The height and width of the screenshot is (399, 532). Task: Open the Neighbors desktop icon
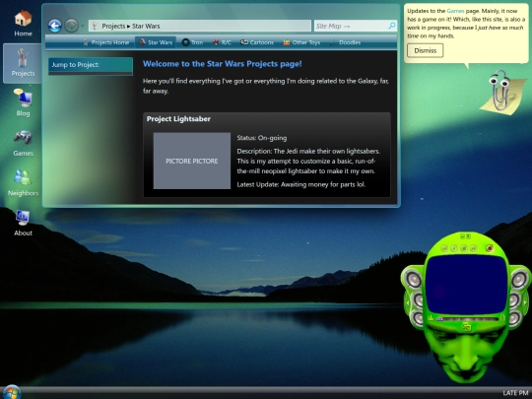coord(23,183)
